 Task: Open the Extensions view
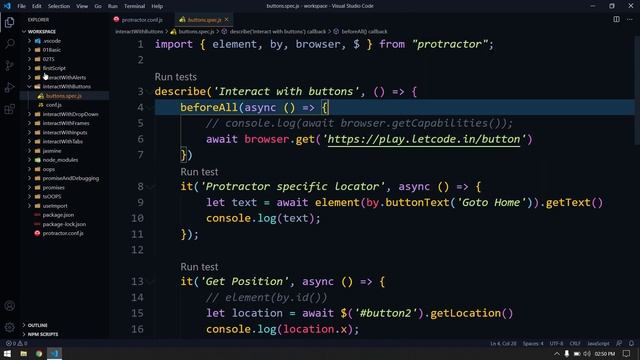tap(9, 109)
